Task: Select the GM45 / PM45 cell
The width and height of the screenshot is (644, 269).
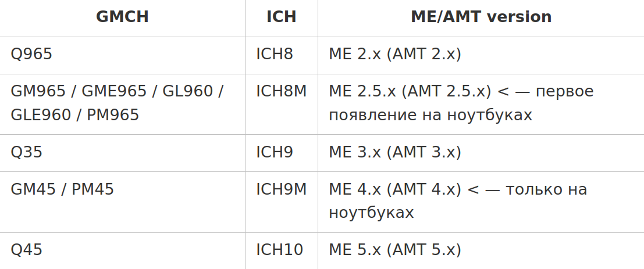Action: click(x=122, y=202)
